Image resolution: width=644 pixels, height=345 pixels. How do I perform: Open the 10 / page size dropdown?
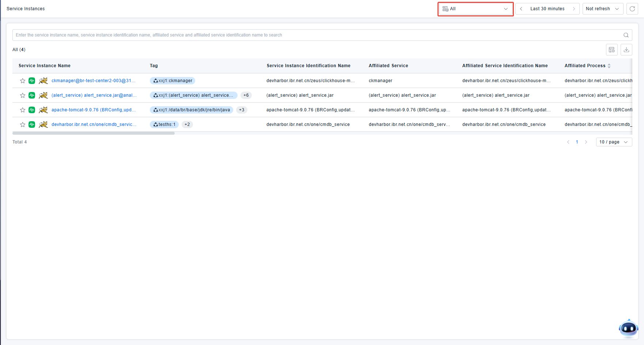(x=614, y=142)
